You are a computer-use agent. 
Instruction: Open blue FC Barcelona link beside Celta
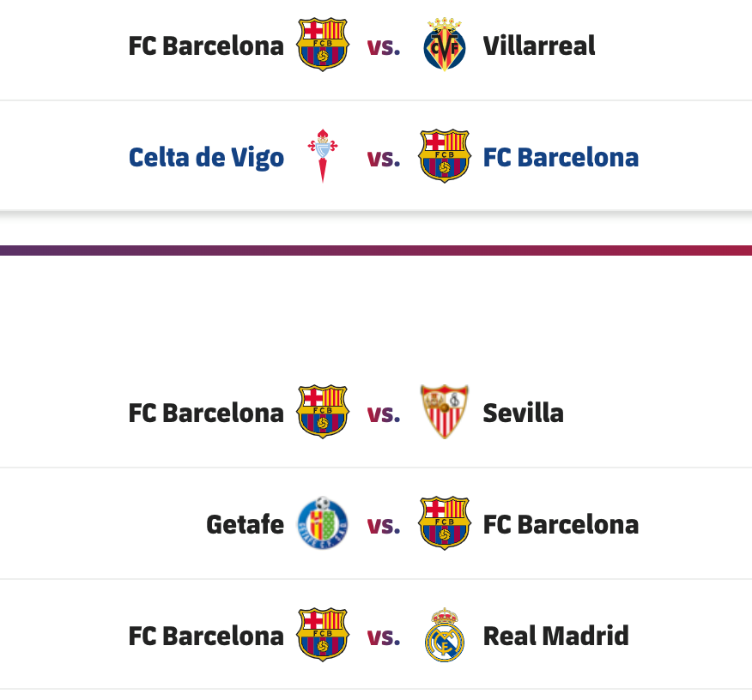561,158
